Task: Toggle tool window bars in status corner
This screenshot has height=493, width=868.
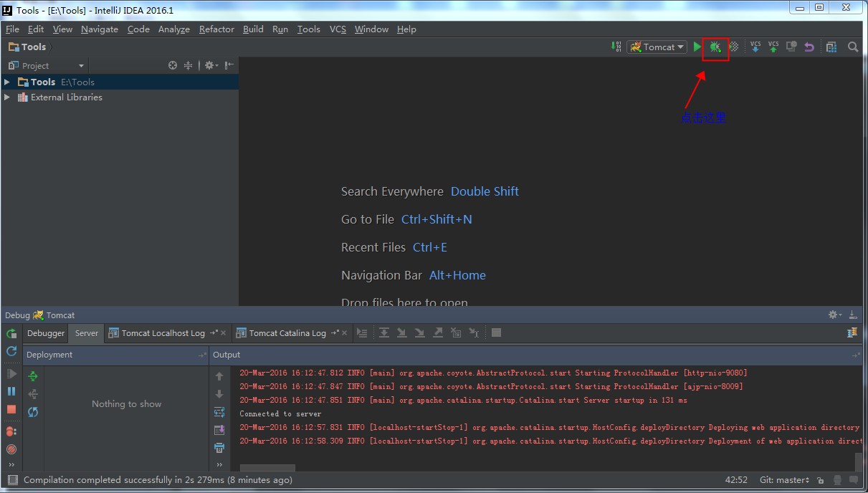Action: coord(11,480)
